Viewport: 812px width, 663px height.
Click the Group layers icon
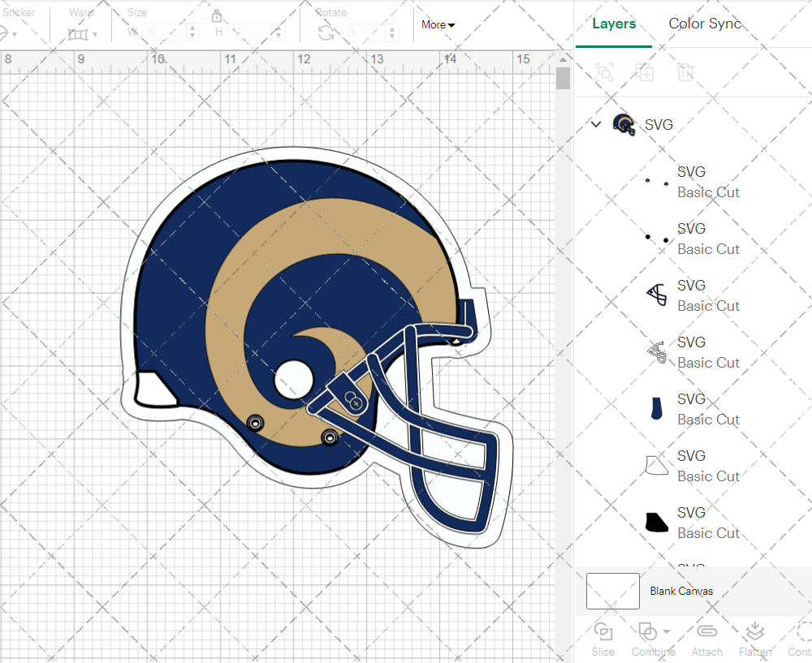(604, 72)
